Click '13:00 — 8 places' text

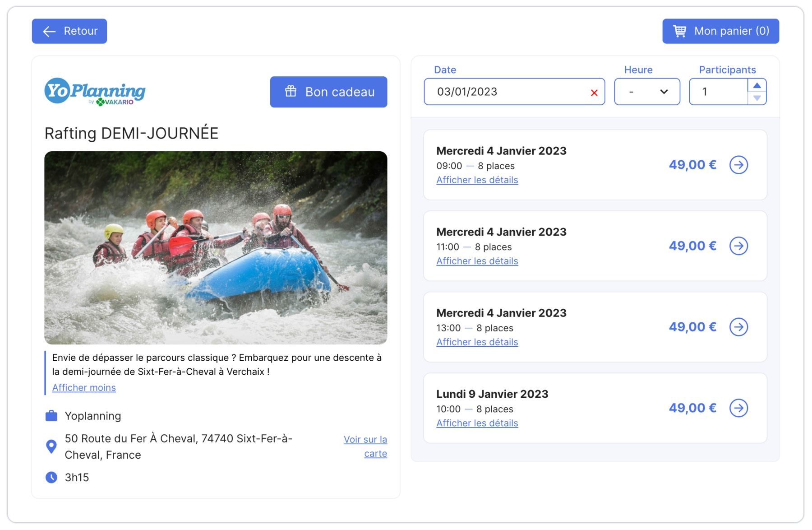(x=475, y=328)
